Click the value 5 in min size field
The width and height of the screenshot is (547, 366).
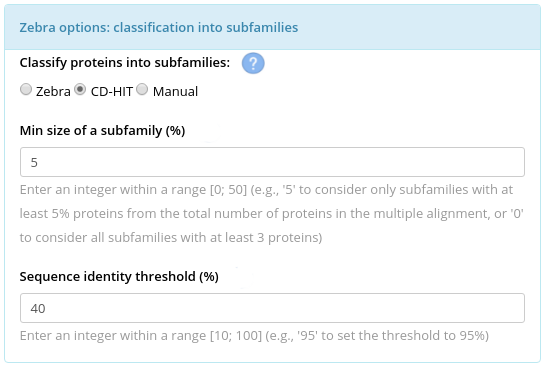tap(34, 163)
